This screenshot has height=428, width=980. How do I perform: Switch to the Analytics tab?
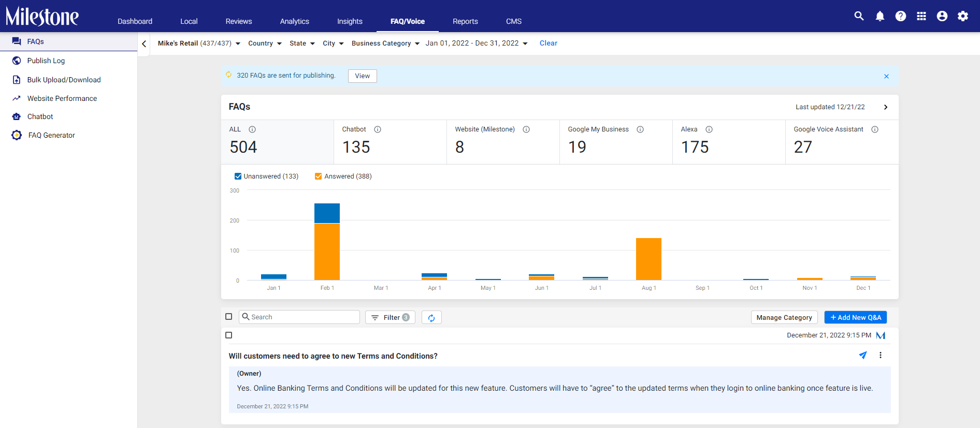[294, 21]
